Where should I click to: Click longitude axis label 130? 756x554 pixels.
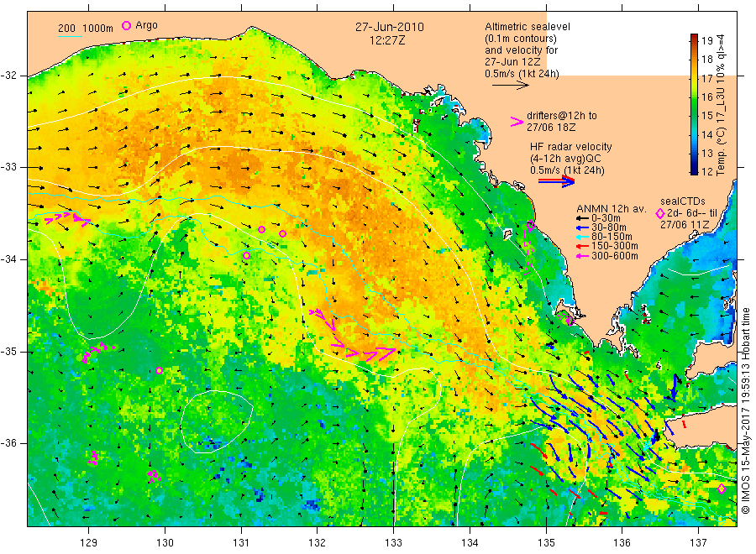(165, 542)
